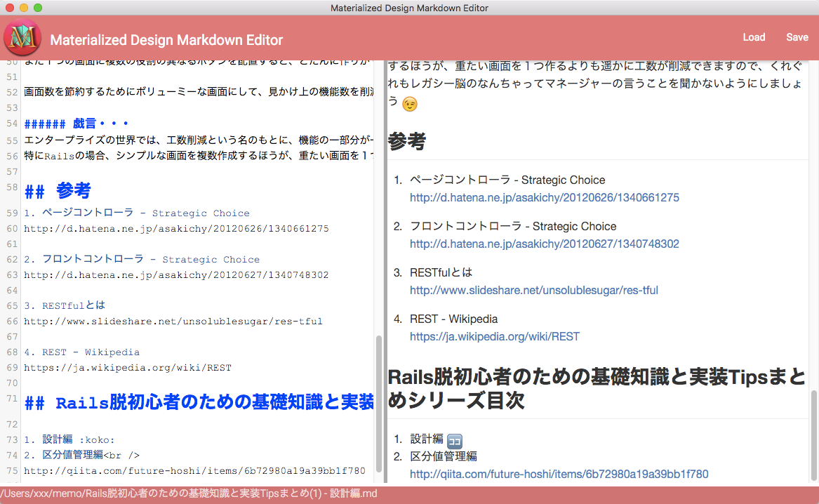Image resolution: width=819 pixels, height=504 pixels.
Task: Click the koko emoji icon beside 設計編
Action: point(455,442)
